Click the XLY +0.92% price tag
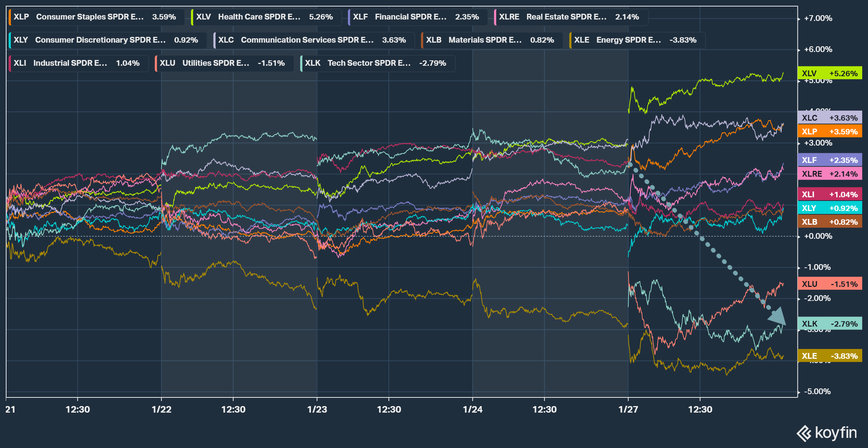 point(830,208)
